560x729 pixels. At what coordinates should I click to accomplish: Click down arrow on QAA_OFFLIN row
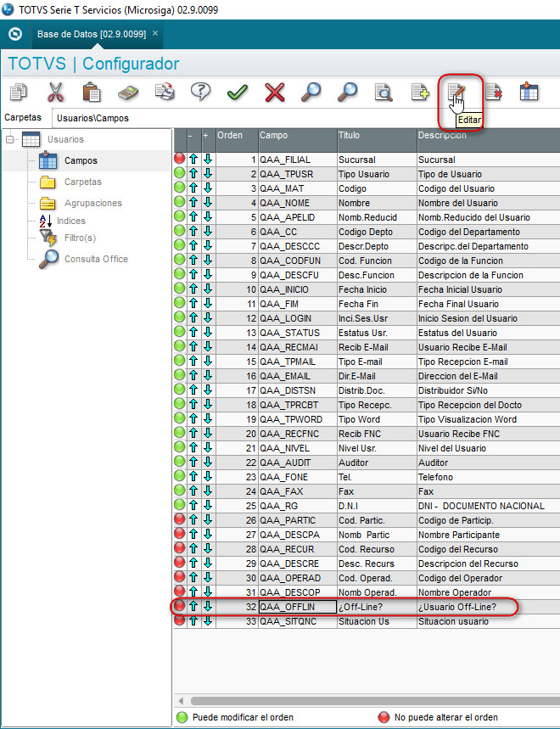click(208, 606)
